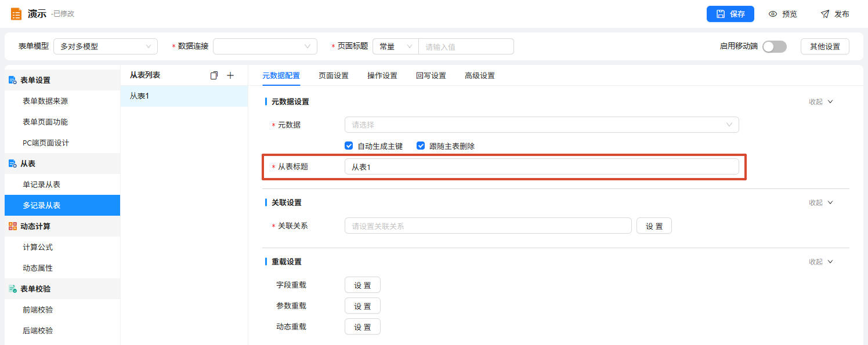868x345 pixels.
Task: Open the 常量 page title type dropdown
Action: (396, 46)
